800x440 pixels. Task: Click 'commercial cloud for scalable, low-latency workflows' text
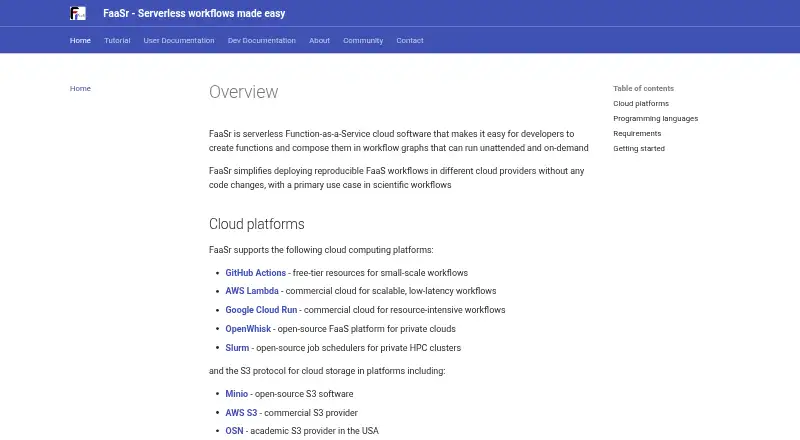point(391,291)
